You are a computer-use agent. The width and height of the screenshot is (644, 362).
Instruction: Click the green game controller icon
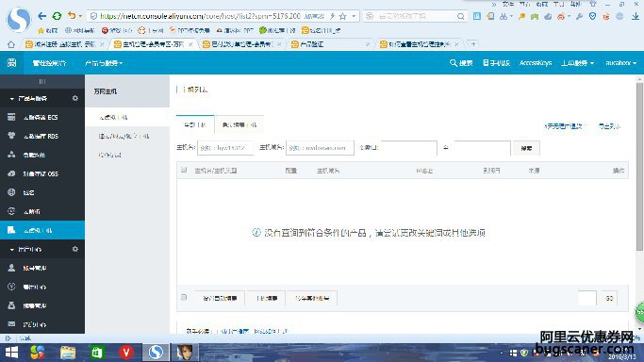(535, 16)
